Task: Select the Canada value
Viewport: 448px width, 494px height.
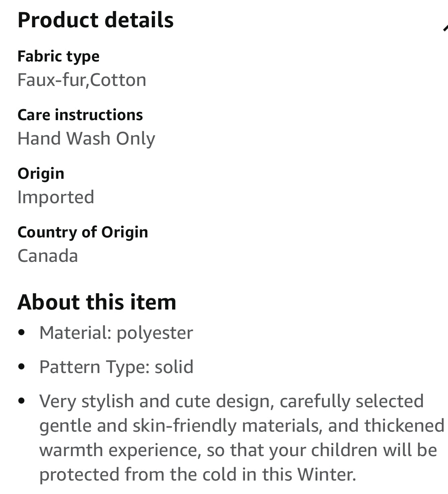Action: click(x=48, y=256)
